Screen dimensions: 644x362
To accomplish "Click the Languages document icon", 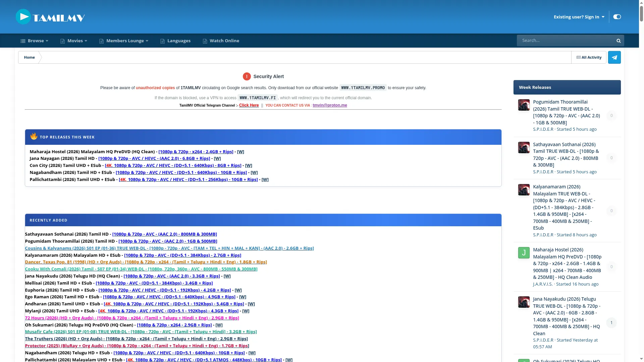I will click(x=163, y=41).
